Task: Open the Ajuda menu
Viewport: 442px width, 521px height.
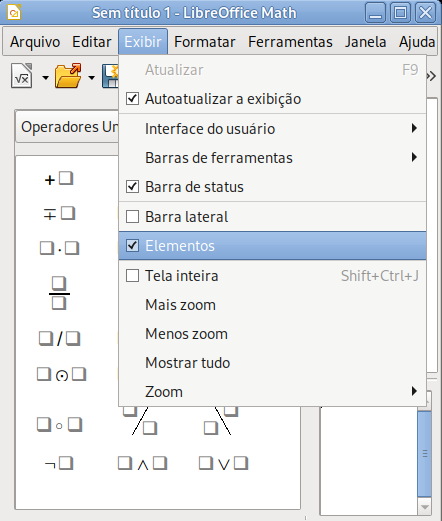Action: (417, 42)
